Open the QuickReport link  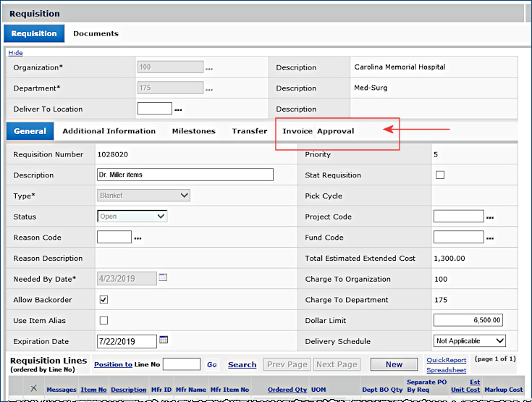click(x=446, y=359)
